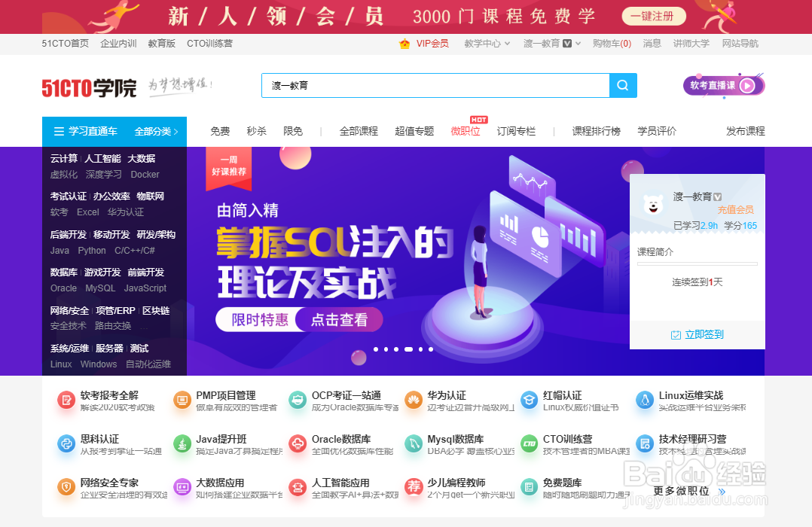Screen dimensions: 812x527
Task: Open the Mysql数据库 icon
Action: coord(414,443)
